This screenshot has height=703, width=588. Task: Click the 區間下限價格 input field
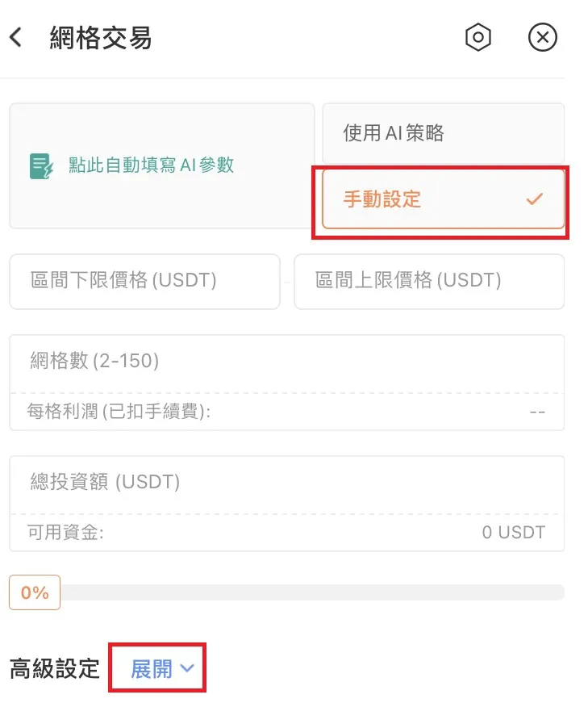coord(144,282)
